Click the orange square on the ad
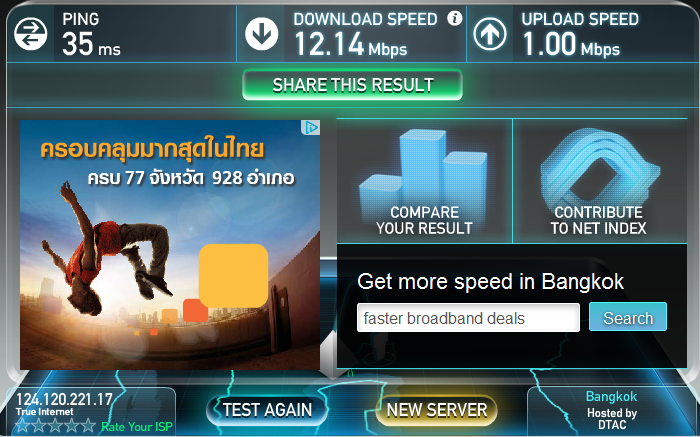The image size is (700, 437). (x=233, y=276)
